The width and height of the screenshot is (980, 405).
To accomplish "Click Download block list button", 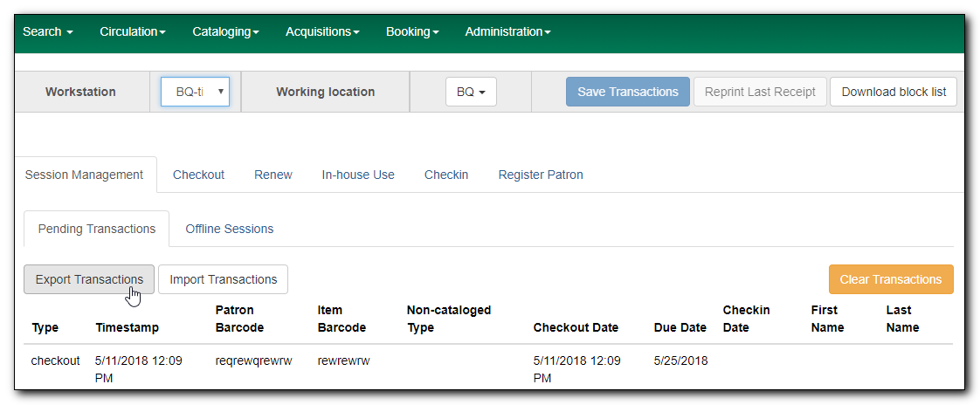I will (893, 92).
